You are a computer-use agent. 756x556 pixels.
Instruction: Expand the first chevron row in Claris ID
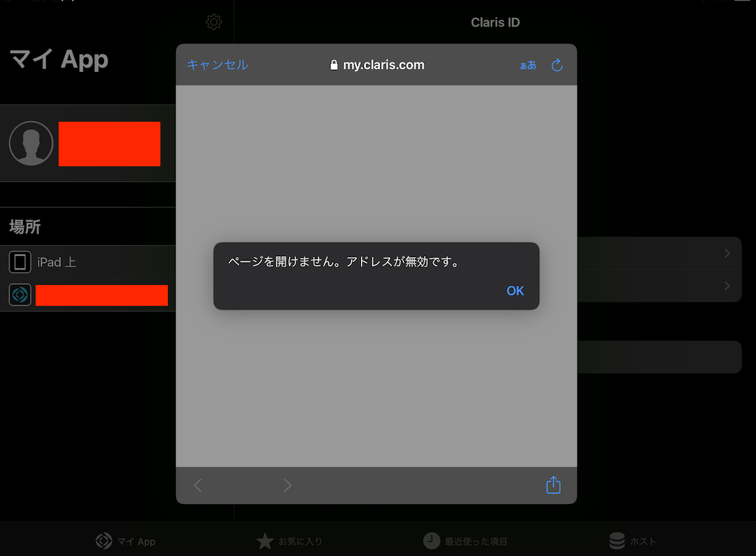pos(659,253)
